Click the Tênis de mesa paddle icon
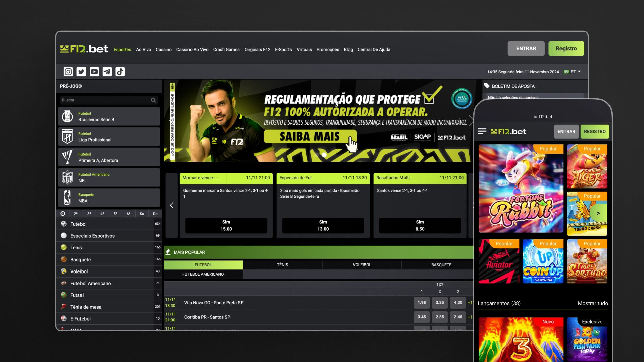The height and width of the screenshot is (362, 644). point(64,307)
